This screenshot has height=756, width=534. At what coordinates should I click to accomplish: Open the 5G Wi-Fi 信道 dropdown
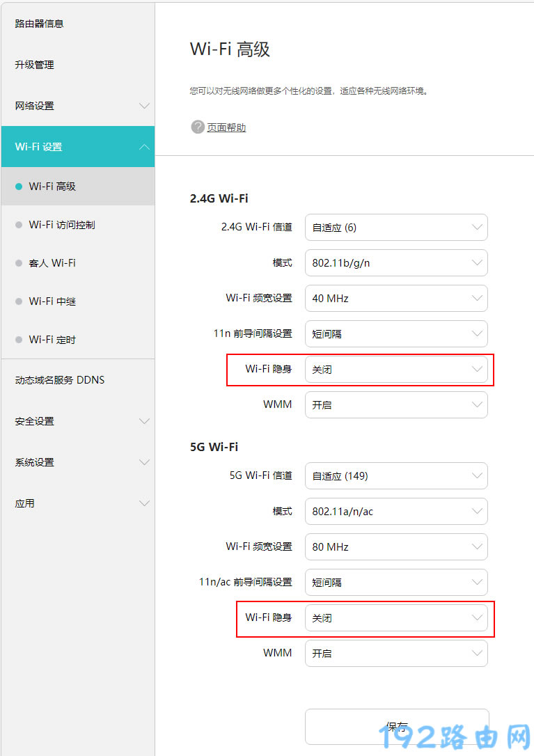pos(395,475)
